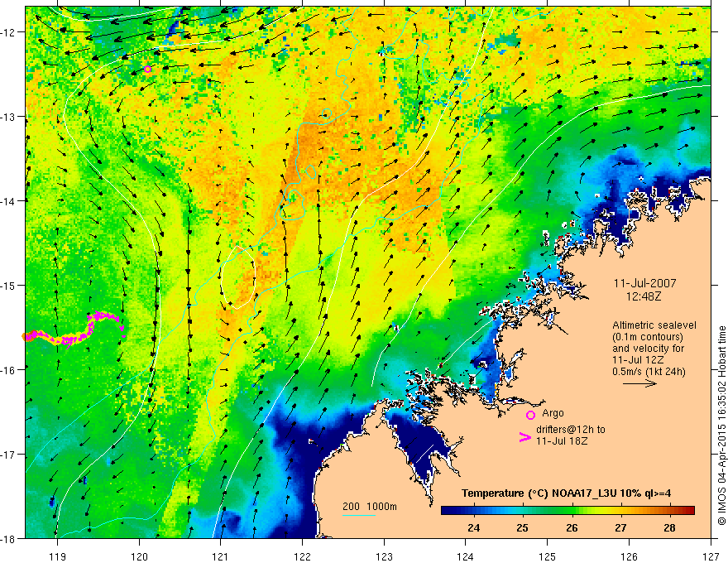Image resolution: width=728 pixels, height=563 pixels.
Task: Click the '11-Jul 18Z' legend text
Action: coord(562,440)
